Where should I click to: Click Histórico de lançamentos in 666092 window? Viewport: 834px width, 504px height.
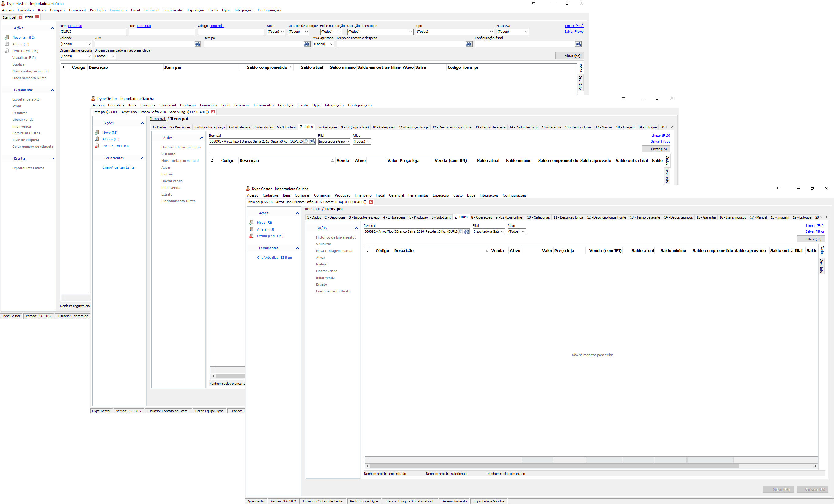click(336, 238)
